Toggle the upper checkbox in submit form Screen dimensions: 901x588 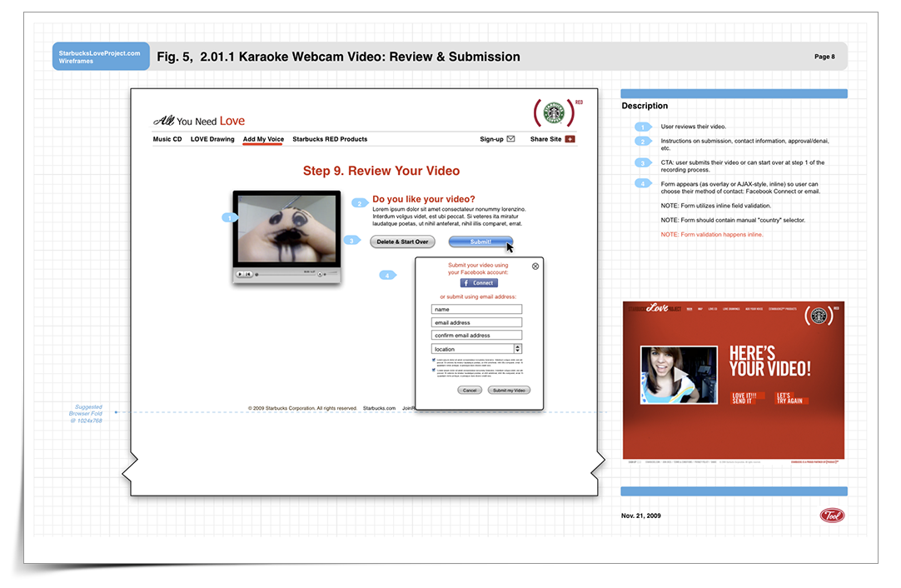tap(433, 360)
